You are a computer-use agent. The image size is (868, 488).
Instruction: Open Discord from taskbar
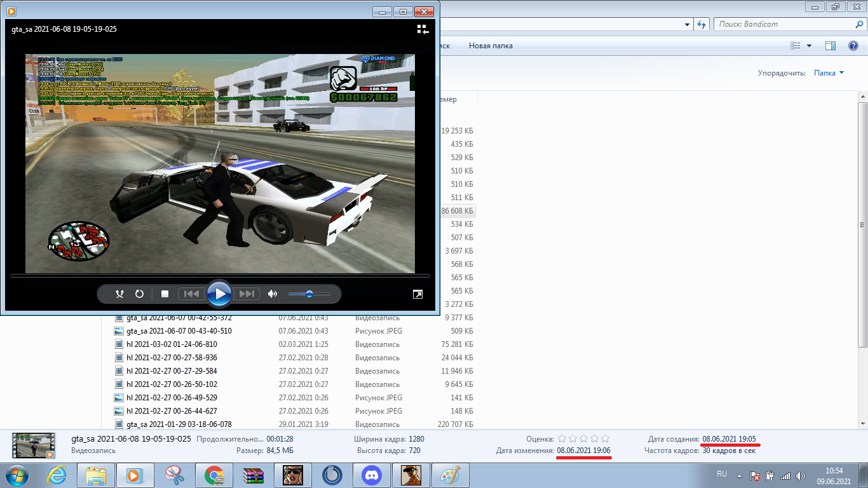click(x=371, y=475)
